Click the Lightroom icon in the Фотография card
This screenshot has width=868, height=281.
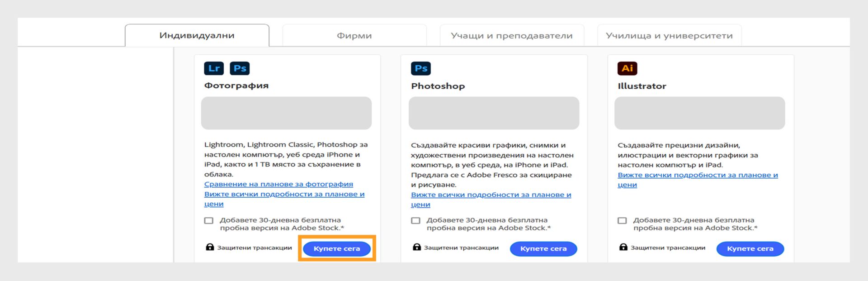click(x=214, y=68)
